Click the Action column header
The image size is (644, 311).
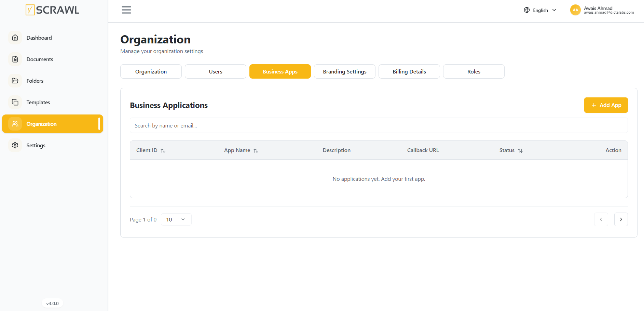(613, 150)
